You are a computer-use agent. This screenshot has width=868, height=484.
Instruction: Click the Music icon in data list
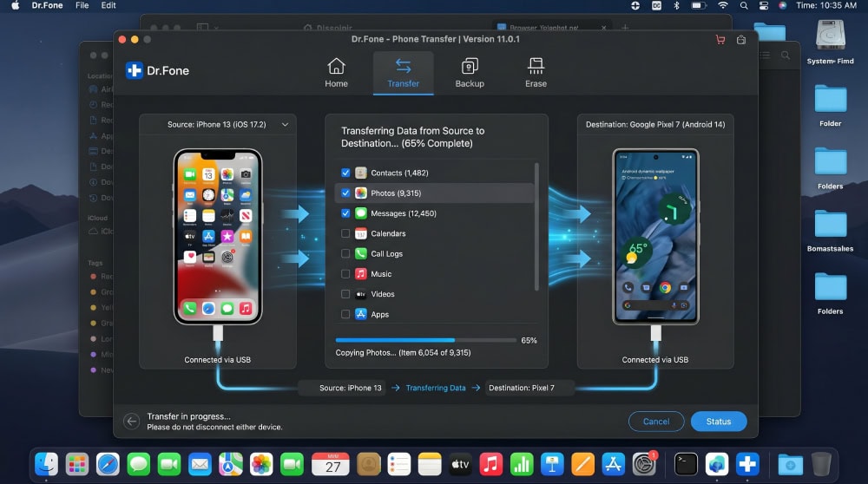361,274
